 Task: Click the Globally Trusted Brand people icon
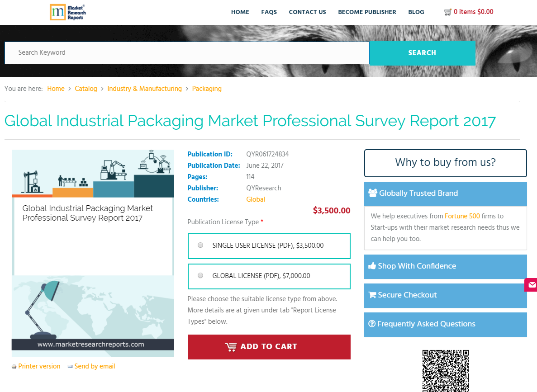(373, 193)
